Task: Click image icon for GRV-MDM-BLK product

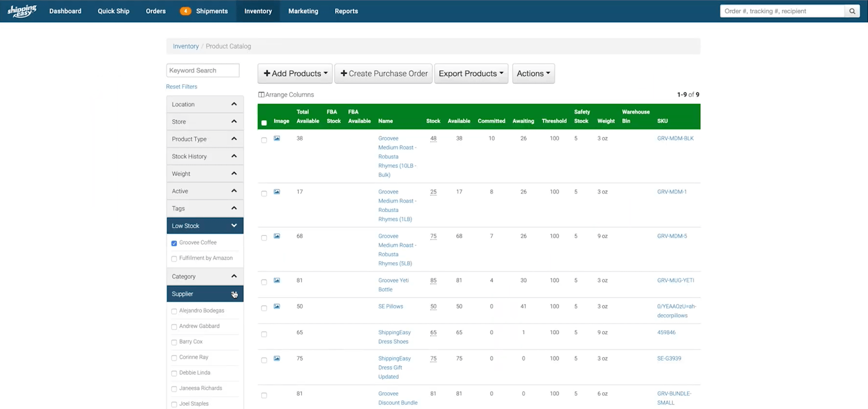Action: pos(277,139)
